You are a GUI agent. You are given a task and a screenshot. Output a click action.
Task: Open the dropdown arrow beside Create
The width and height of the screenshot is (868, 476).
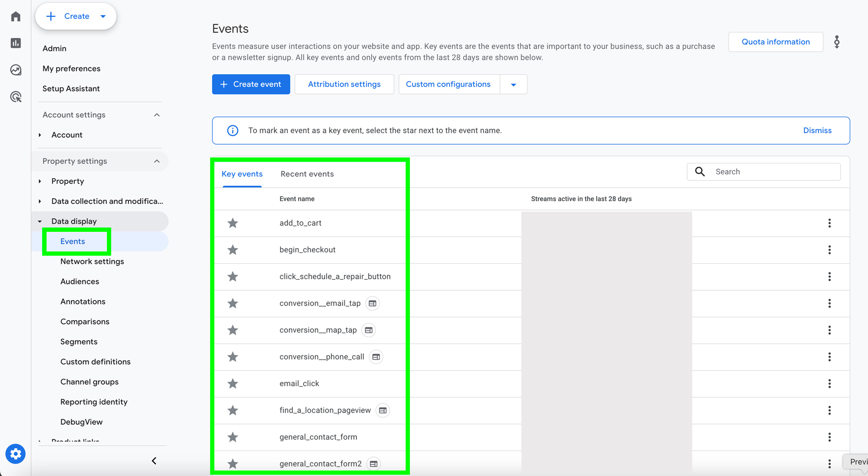(x=103, y=16)
